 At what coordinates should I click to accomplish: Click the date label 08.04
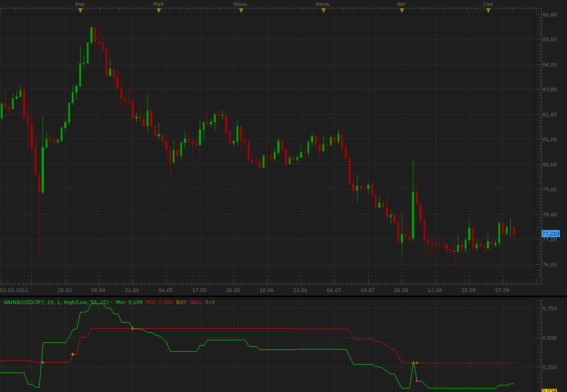(98, 290)
